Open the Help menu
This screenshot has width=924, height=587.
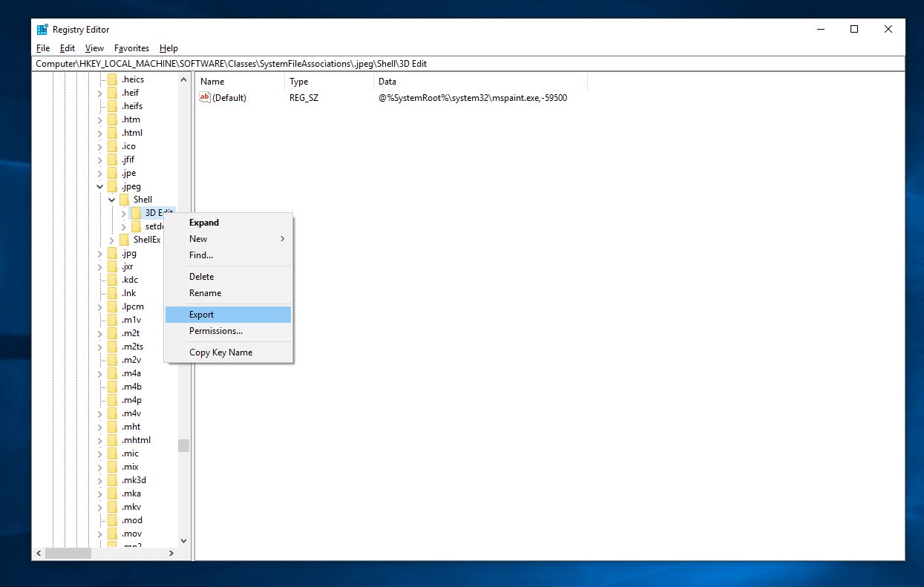pos(168,48)
